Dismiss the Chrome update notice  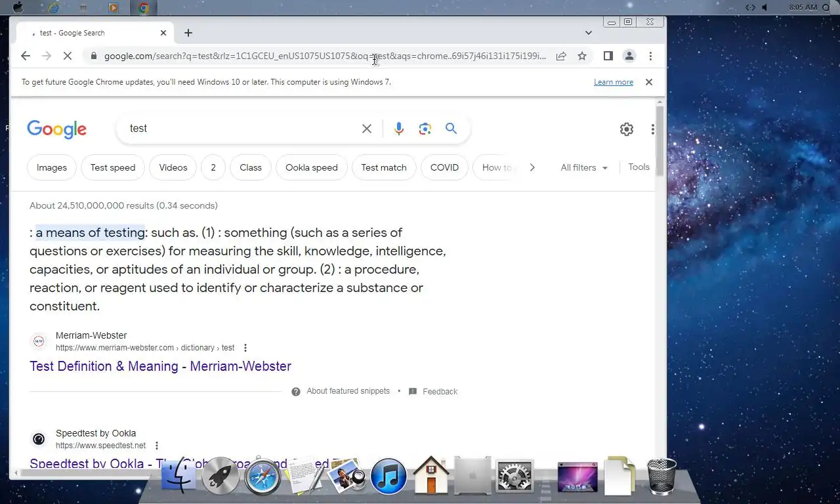(649, 82)
